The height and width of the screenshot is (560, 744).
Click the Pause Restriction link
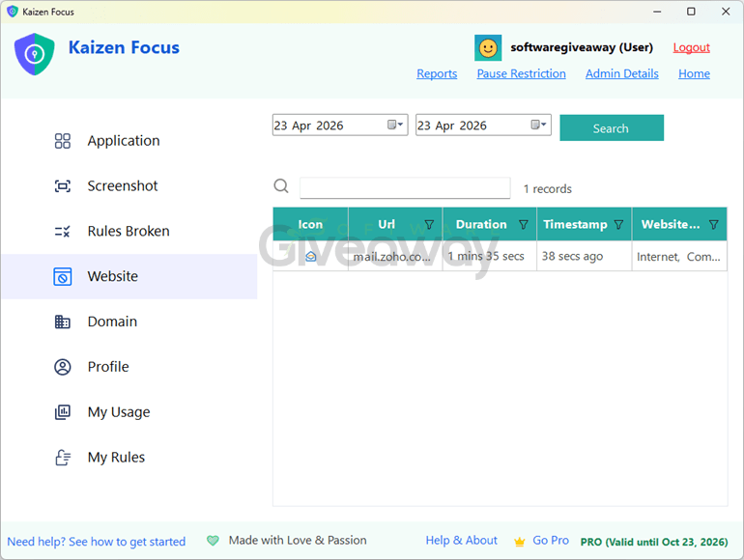pos(521,74)
